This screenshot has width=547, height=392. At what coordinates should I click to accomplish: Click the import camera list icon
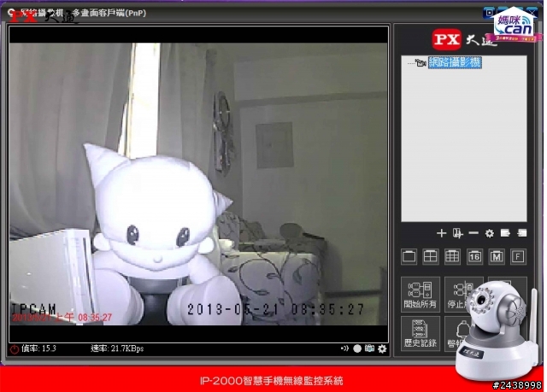[521, 233]
